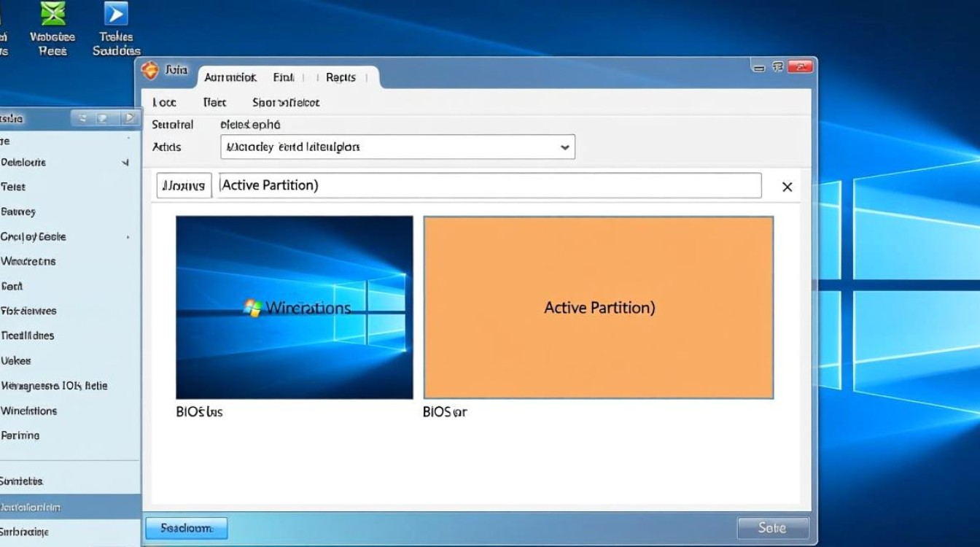Select the Windows wallpaper partition thumbnail

coord(294,307)
